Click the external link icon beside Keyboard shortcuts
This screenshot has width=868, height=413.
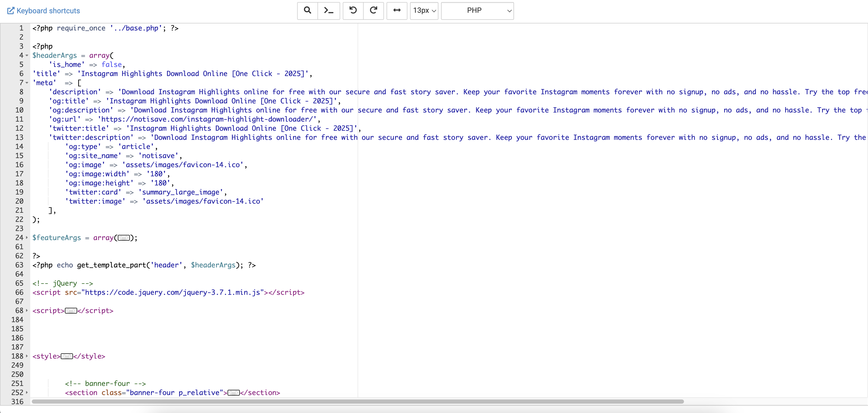11,11
